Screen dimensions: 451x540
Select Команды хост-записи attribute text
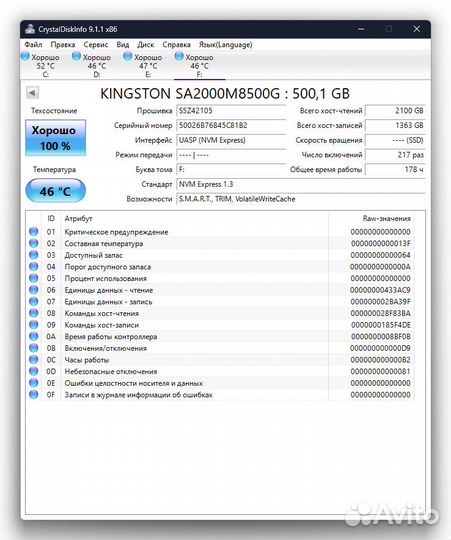tap(102, 325)
